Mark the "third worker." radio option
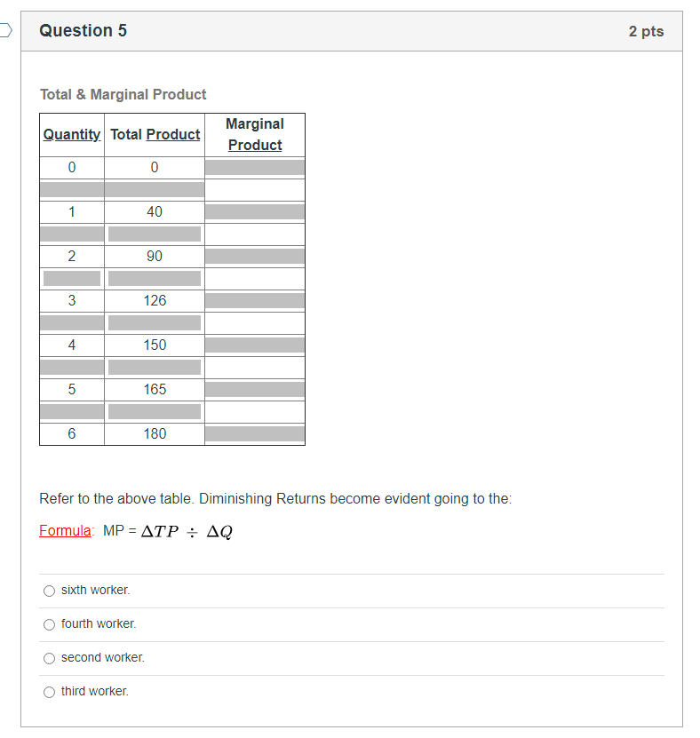Image resolution: width=700 pixels, height=738 pixels. (x=50, y=692)
